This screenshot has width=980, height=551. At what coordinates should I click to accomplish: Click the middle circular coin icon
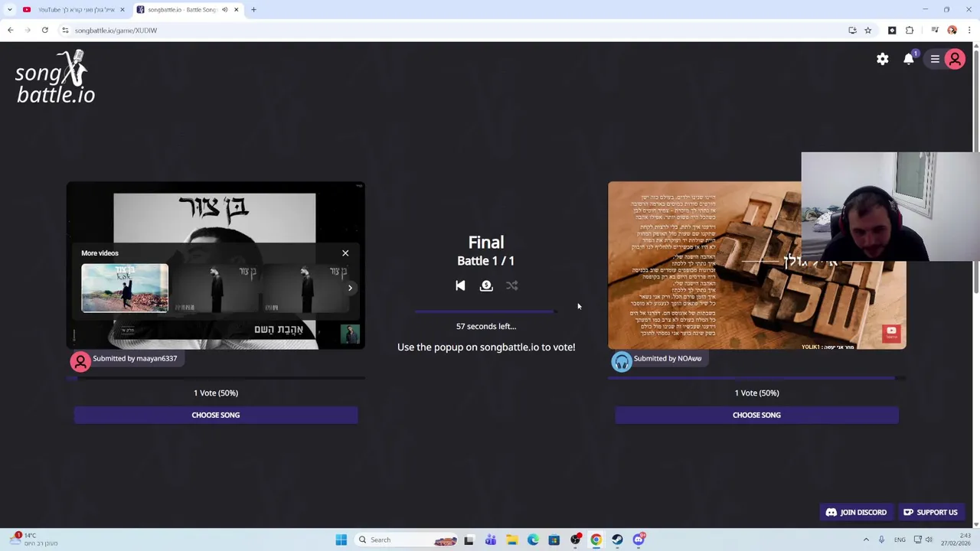(x=486, y=285)
